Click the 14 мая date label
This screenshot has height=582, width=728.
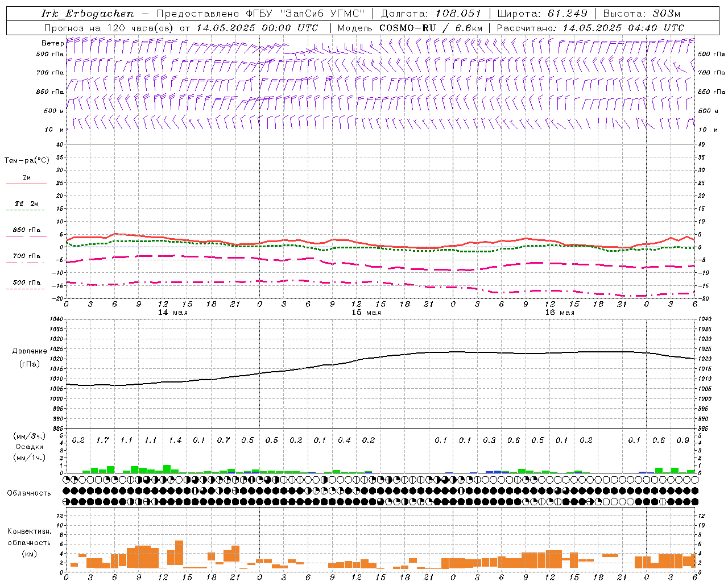pos(173,313)
